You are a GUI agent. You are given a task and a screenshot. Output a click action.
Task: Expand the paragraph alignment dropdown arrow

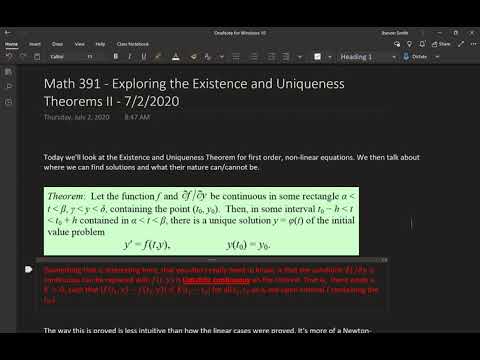[x=300, y=57]
